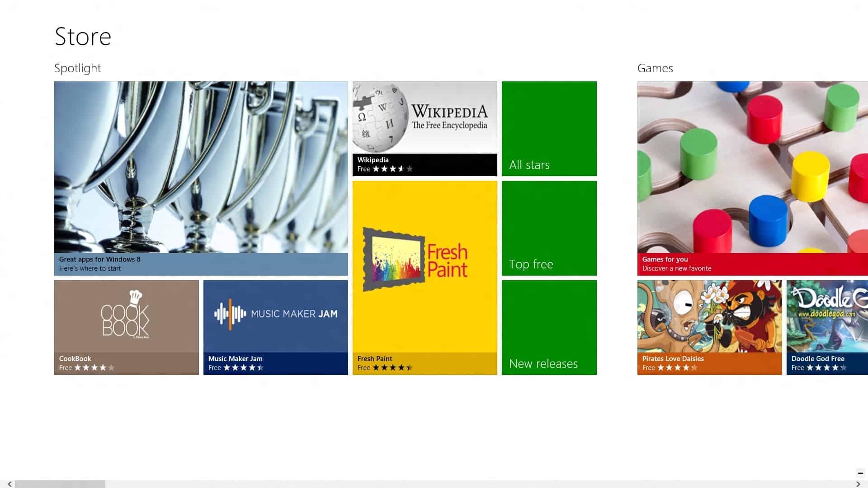Click Great apps for Windows 8 banner

(201, 178)
